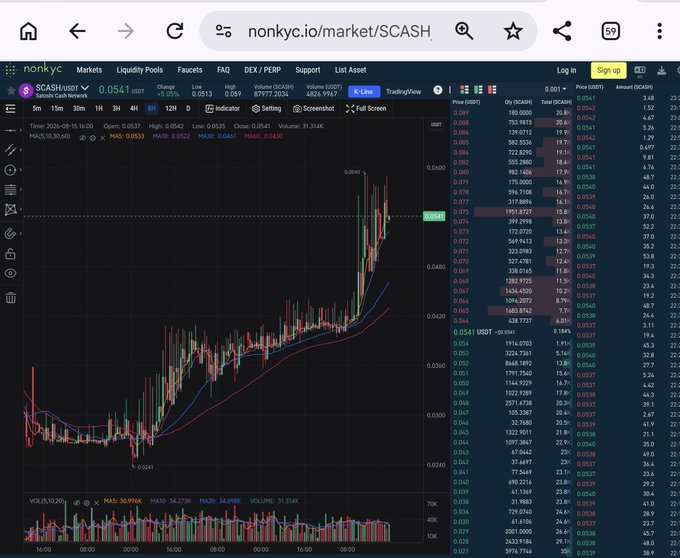Open the apps grid icon beside nonkyc logo
The image size is (680, 558).
coord(10,70)
